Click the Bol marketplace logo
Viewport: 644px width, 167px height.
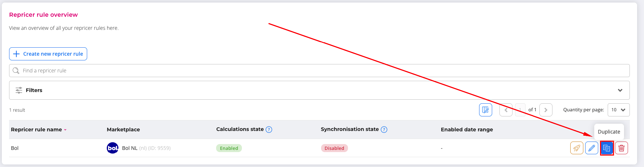[x=113, y=148]
